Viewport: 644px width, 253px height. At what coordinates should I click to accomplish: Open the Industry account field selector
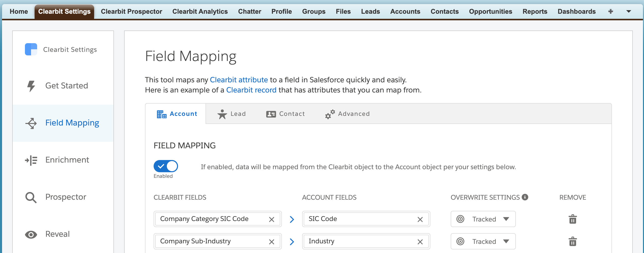(x=366, y=241)
